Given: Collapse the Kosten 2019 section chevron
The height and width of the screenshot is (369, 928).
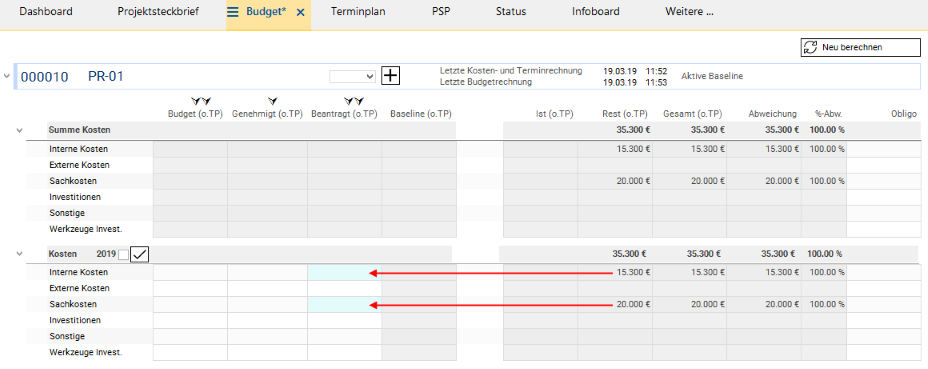Looking at the screenshot, I should [x=20, y=254].
